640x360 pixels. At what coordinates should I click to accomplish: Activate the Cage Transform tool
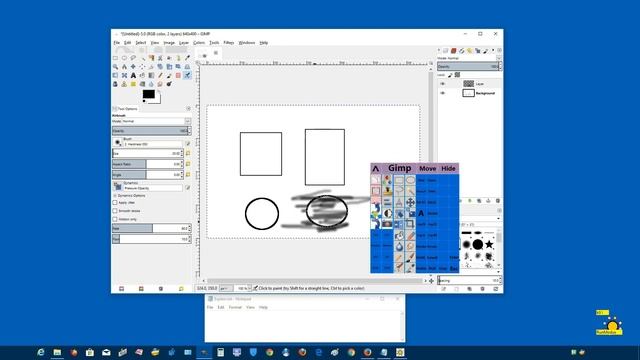click(x=124, y=76)
